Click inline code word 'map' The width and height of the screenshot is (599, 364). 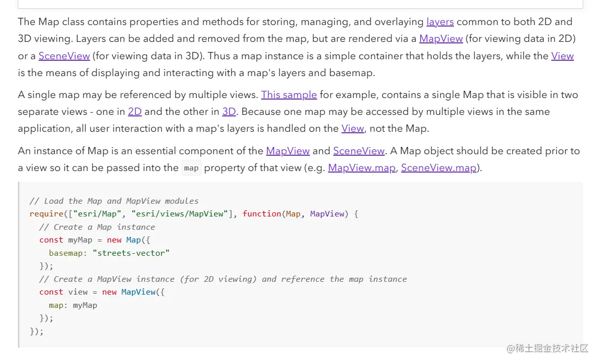point(191,168)
